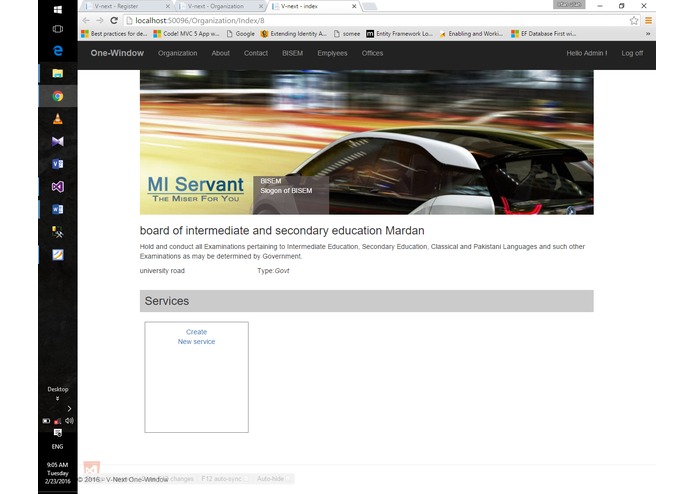Open the Chrome hamburger menu

click(648, 20)
